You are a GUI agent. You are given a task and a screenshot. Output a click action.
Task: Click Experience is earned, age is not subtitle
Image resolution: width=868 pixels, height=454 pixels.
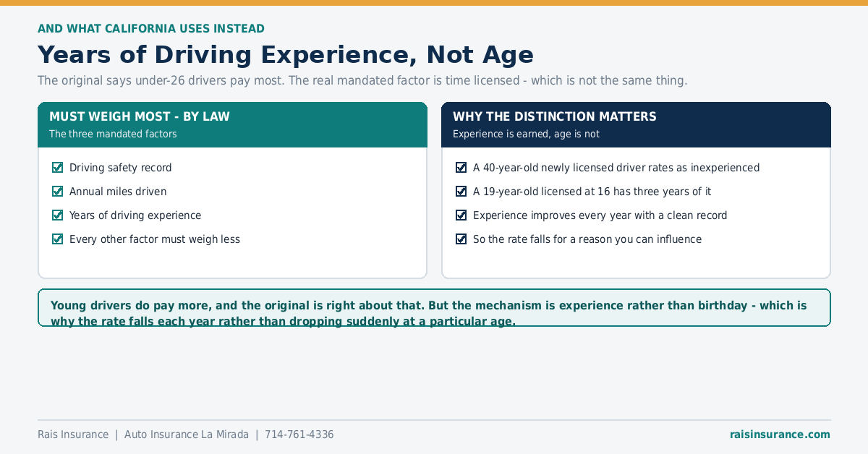[526, 134]
